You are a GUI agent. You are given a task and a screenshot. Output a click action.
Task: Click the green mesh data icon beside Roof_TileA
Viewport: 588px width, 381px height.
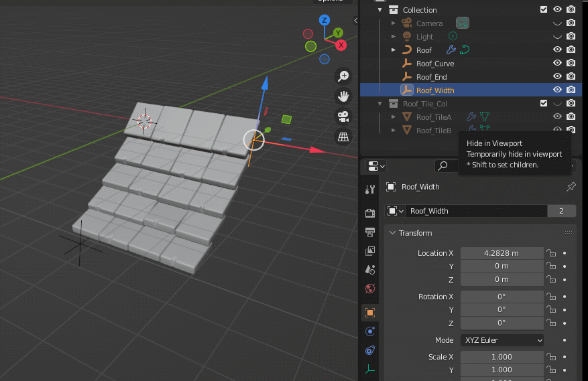coord(485,117)
